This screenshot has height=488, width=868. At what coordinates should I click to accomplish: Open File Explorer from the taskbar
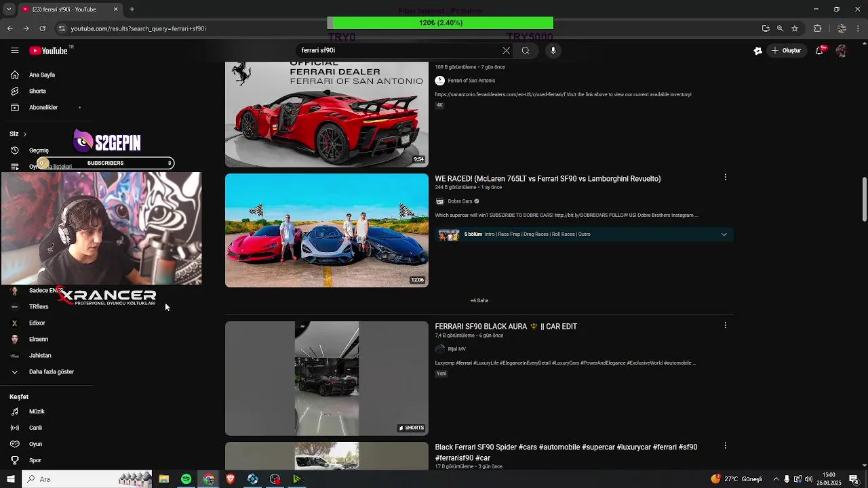click(164, 479)
